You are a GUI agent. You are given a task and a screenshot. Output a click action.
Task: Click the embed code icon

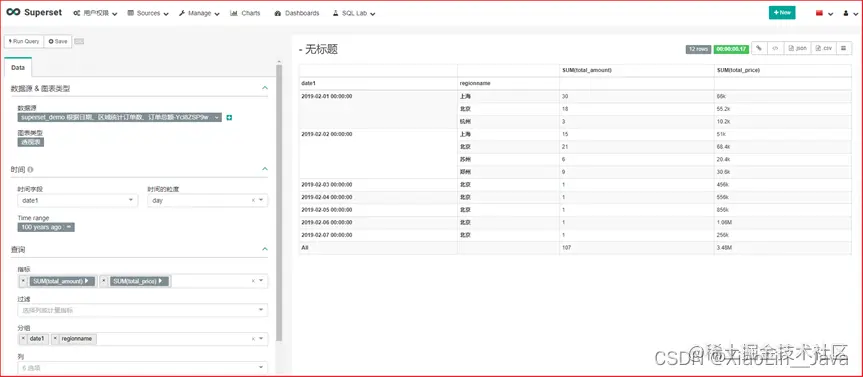(x=774, y=48)
